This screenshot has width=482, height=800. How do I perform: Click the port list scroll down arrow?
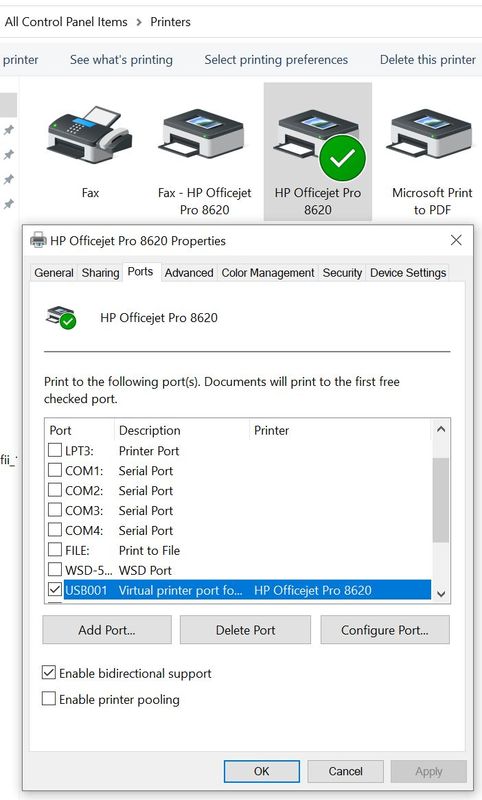pyautogui.click(x=441, y=594)
